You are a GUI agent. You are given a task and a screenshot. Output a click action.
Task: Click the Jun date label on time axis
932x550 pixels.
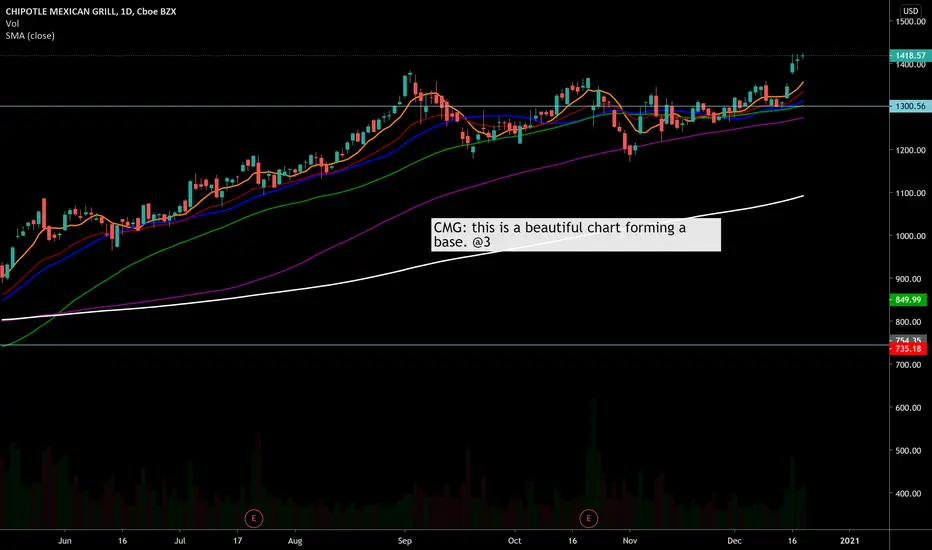point(65,540)
